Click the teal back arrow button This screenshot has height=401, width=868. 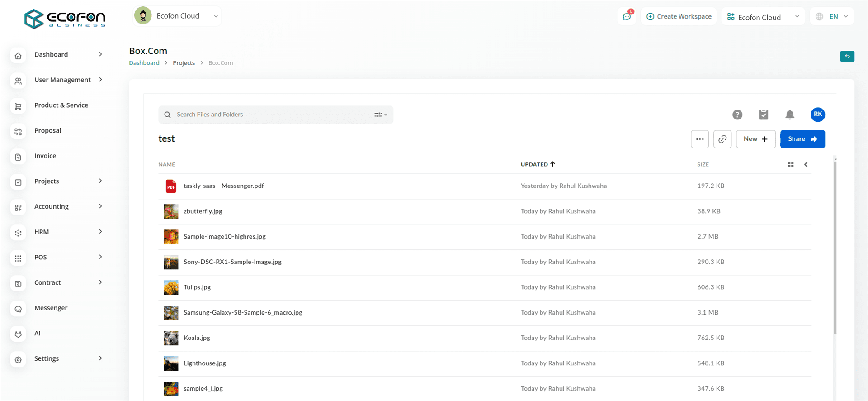(x=847, y=56)
